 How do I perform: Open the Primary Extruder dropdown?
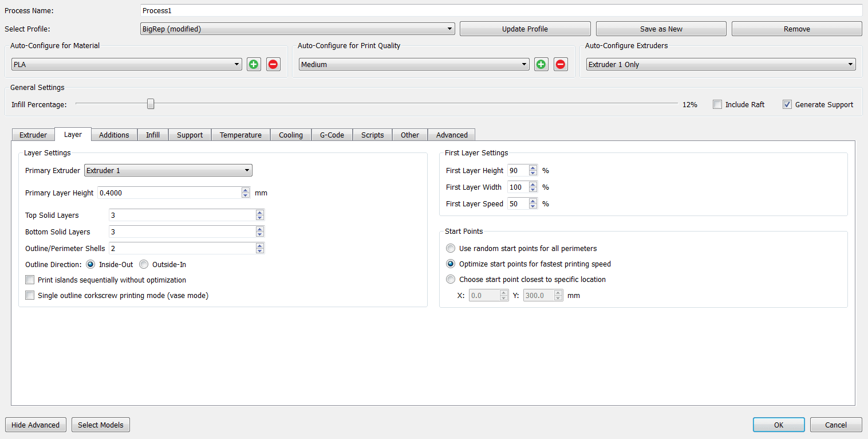point(168,171)
